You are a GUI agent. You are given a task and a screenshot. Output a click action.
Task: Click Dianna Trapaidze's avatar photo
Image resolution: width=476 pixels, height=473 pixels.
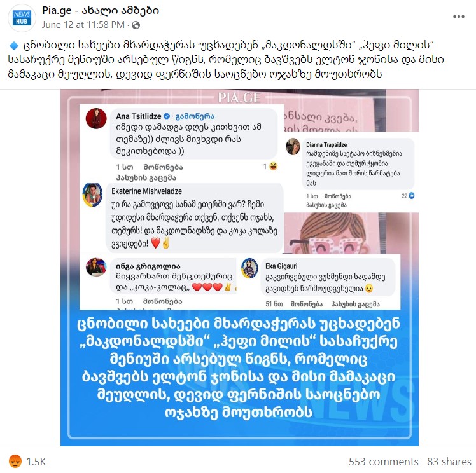[x=293, y=146]
